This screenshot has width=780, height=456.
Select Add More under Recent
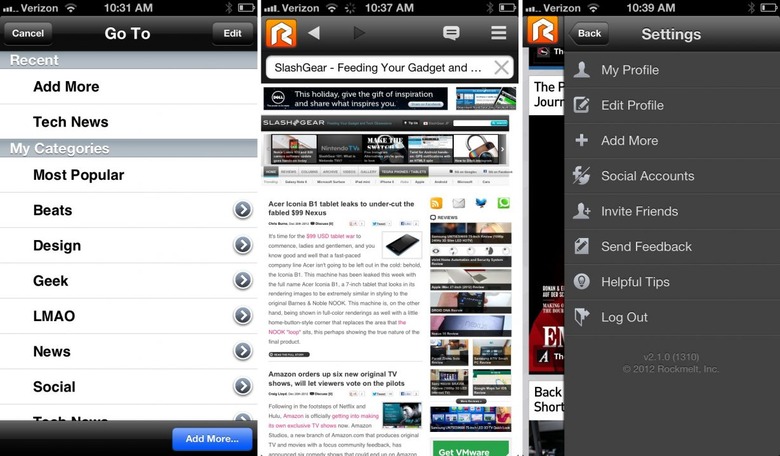tap(128, 87)
